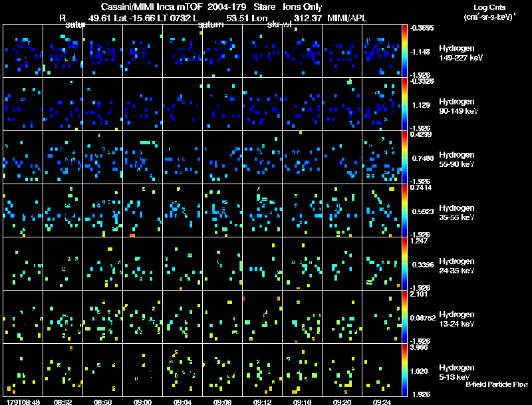Click the Hydrogen 55-90 keV row label
The image size is (532, 405).
click(x=457, y=160)
